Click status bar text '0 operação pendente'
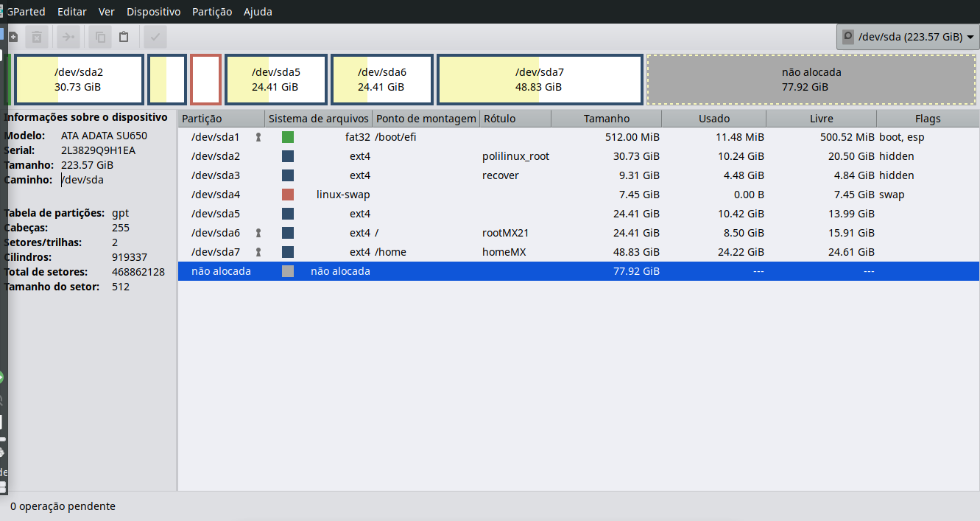980x521 pixels. pos(63,506)
